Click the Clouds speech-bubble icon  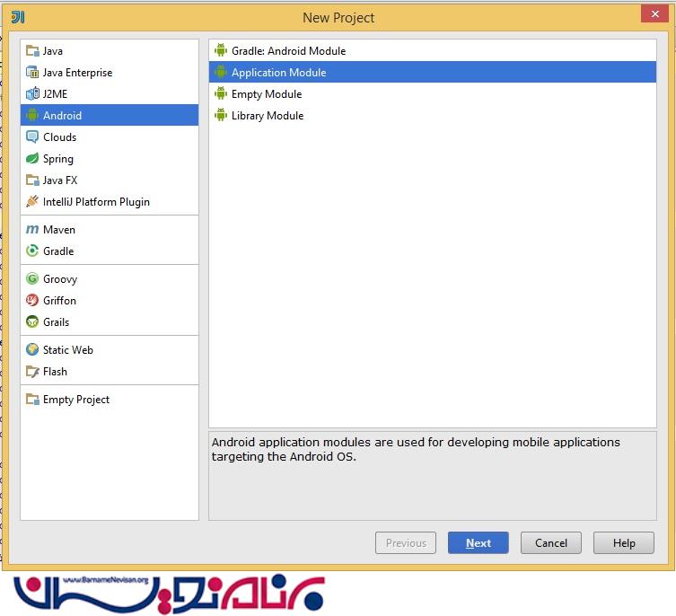(32, 137)
